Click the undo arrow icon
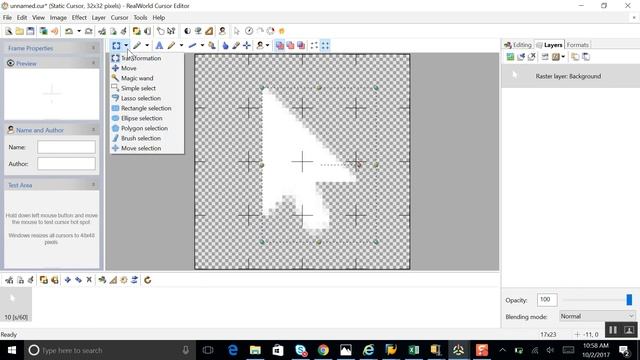Viewport: 640px width, 360px height. click(69, 31)
